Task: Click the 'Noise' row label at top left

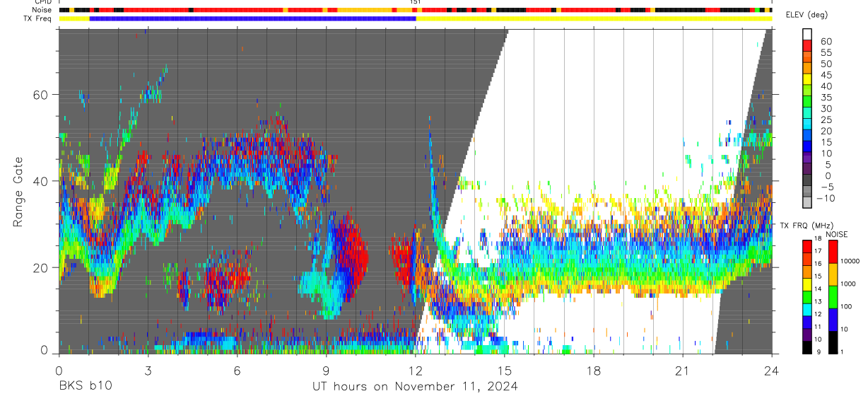Action: pos(40,10)
